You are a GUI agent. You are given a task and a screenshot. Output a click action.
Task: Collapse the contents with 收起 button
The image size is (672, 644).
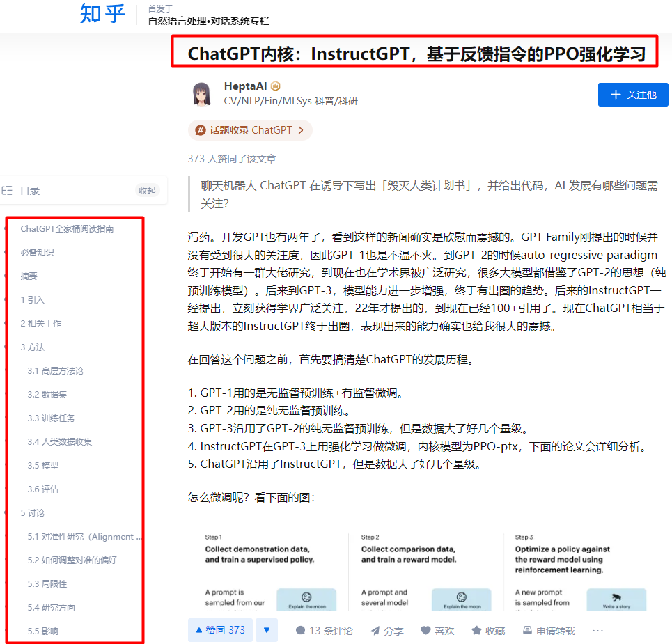tap(147, 191)
